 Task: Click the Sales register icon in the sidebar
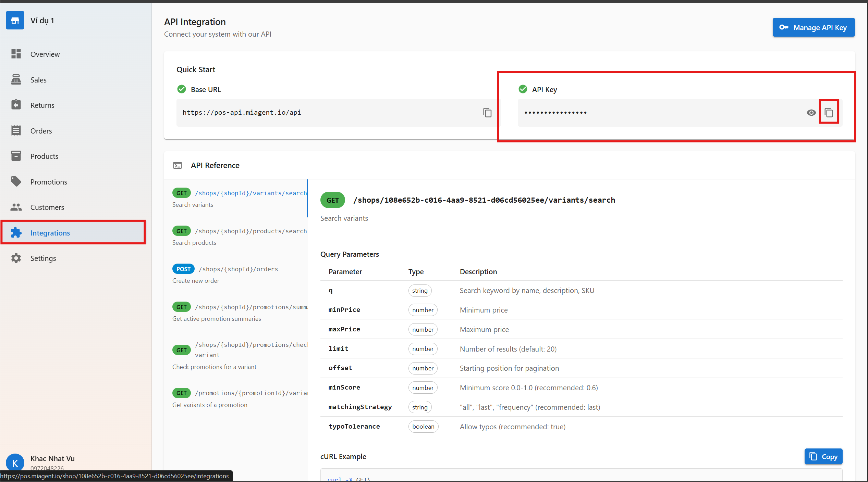tap(16, 80)
